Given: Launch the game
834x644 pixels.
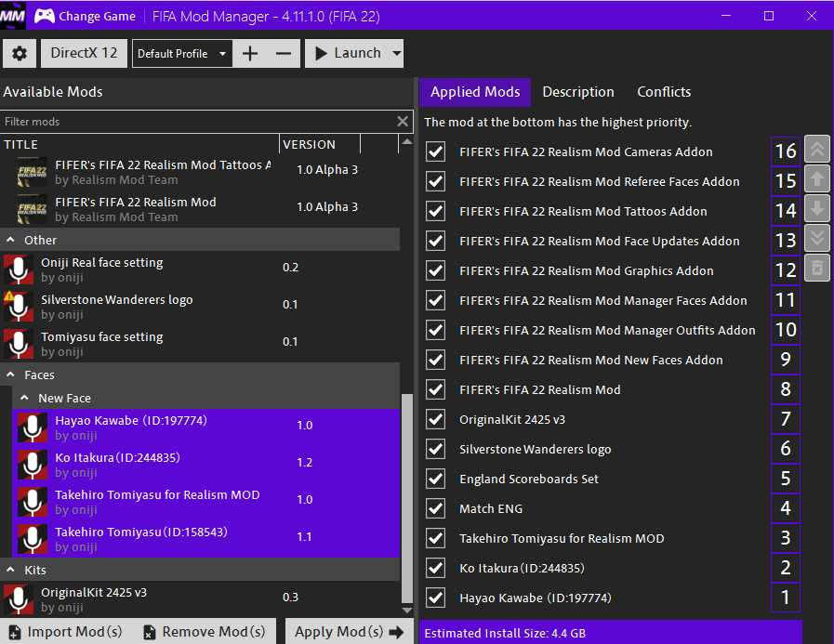Looking at the screenshot, I should [348, 53].
